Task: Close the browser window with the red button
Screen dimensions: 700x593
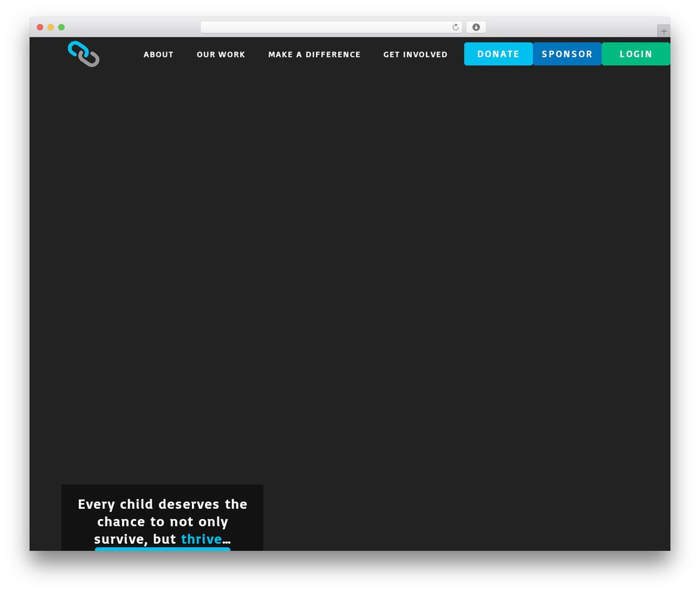Action: tap(40, 27)
